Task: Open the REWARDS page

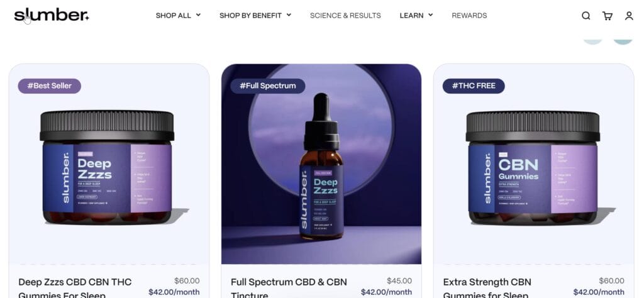Action: coord(469,16)
